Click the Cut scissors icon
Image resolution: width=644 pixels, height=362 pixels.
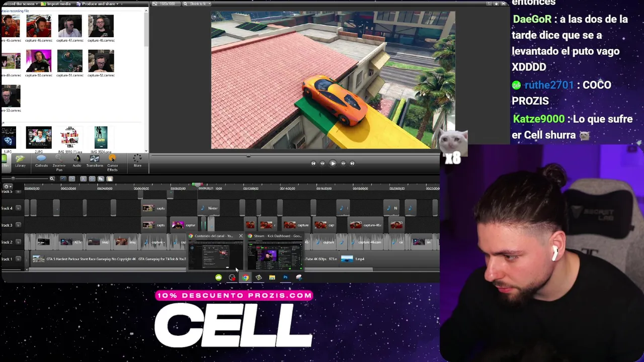click(83, 178)
